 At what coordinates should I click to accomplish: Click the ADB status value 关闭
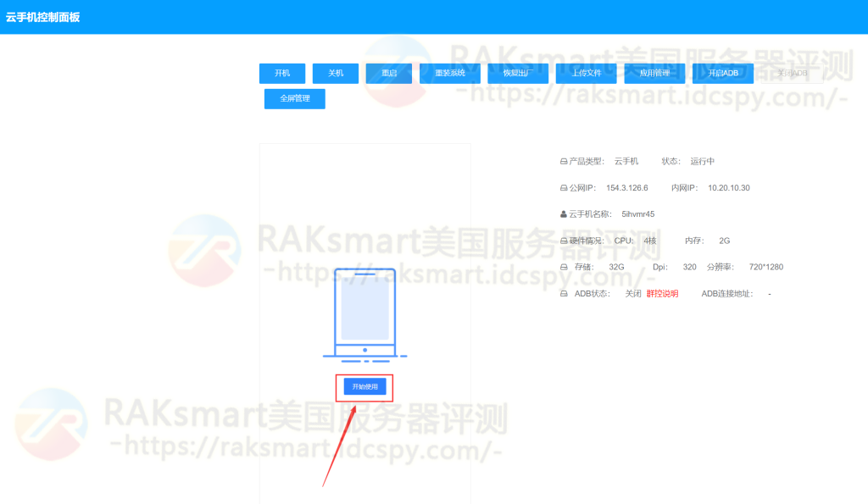(x=632, y=294)
